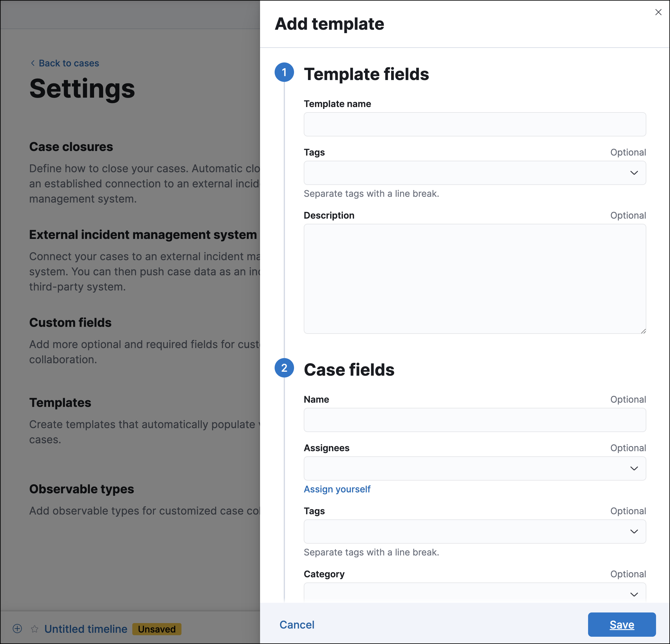Cancel the Add template dialog
The height and width of the screenshot is (644, 670).
pos(297,625)
